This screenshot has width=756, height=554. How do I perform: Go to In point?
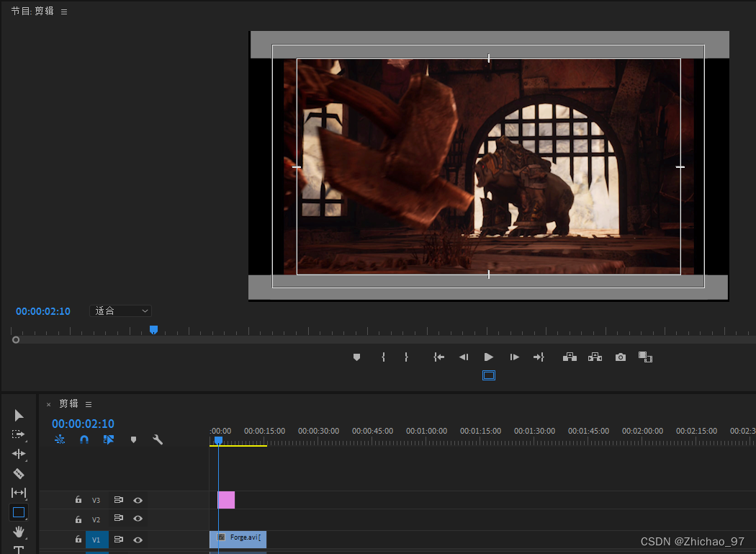coord(438,357)
